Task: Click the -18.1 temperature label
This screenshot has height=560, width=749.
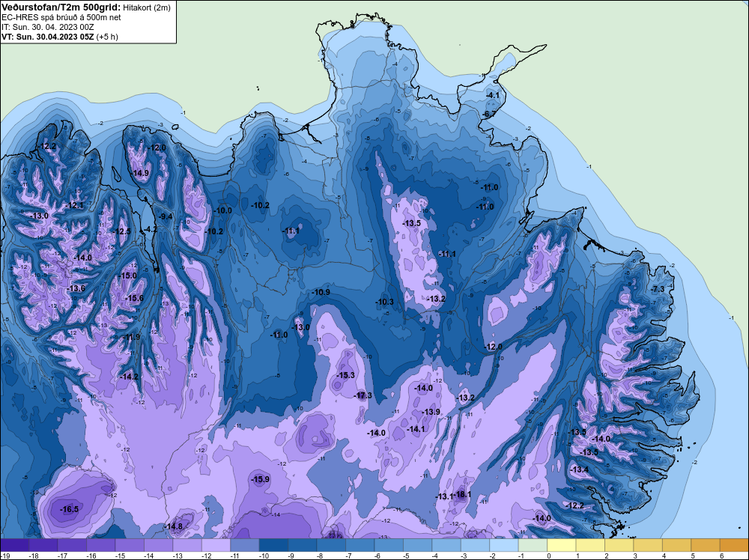Action: coord(462,495)
